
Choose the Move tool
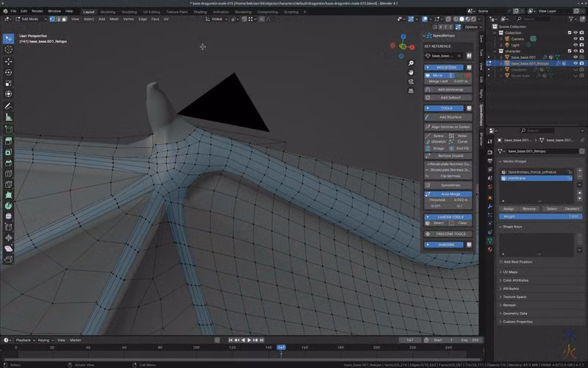point(8,61)
